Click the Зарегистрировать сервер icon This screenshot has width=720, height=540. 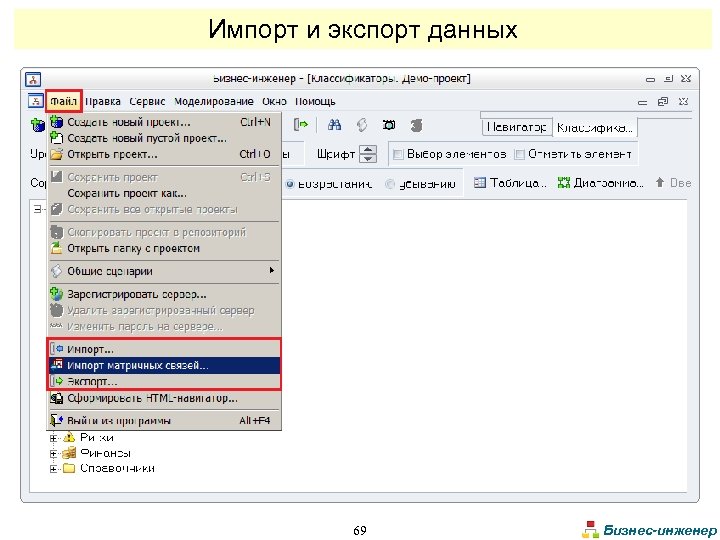click(56, 294)
